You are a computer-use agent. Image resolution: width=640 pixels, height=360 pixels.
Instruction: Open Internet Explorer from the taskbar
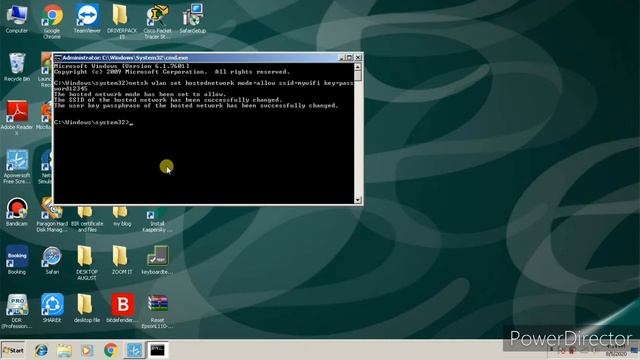click(41, 350)
